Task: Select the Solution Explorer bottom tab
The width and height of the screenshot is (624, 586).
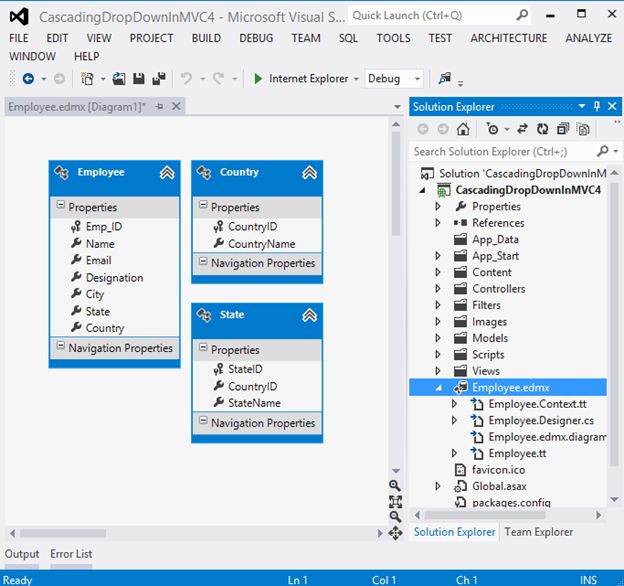Action: point(454,532)
